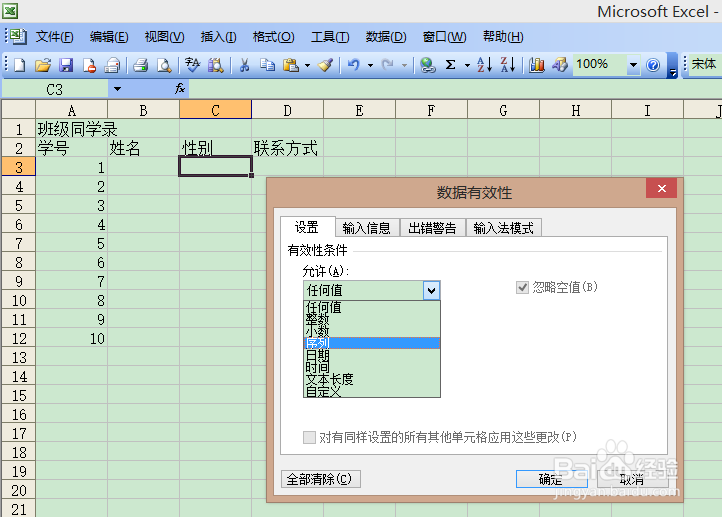Viewport: 722px width, 517px height.
Task: Open the 编辑(E) menu
Action: click(109, 37)
